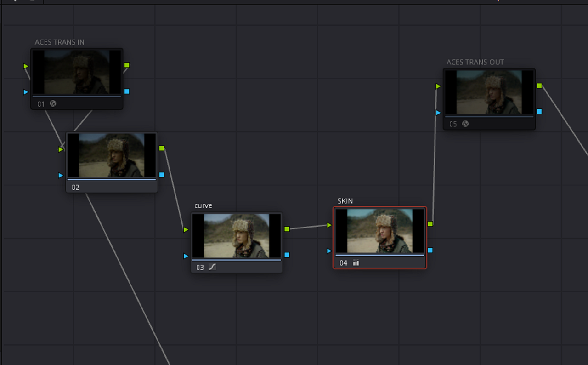Click node number 02

click(x=76, y=187)
